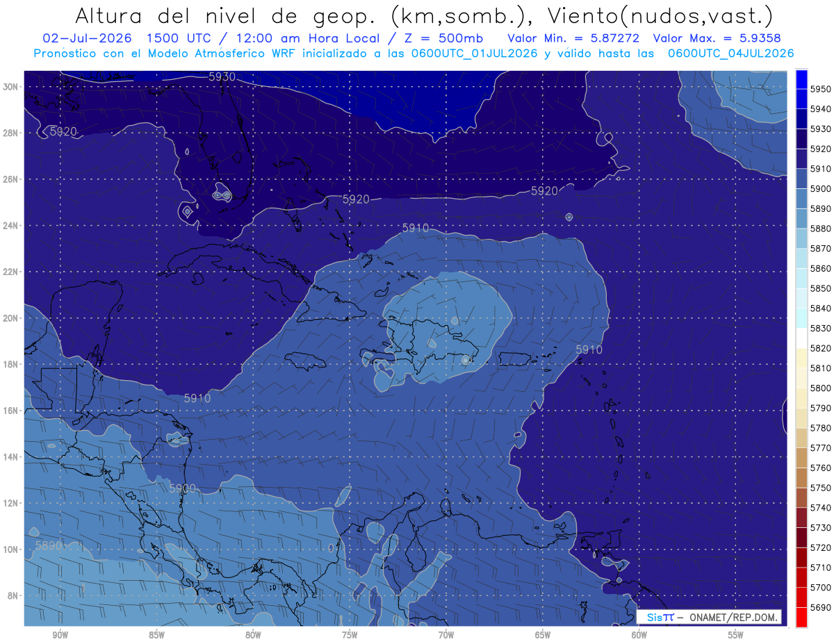The width and height of the screenshot is (834, 644).
Task: Click the 22N latitude axis label
Action: 11,272
